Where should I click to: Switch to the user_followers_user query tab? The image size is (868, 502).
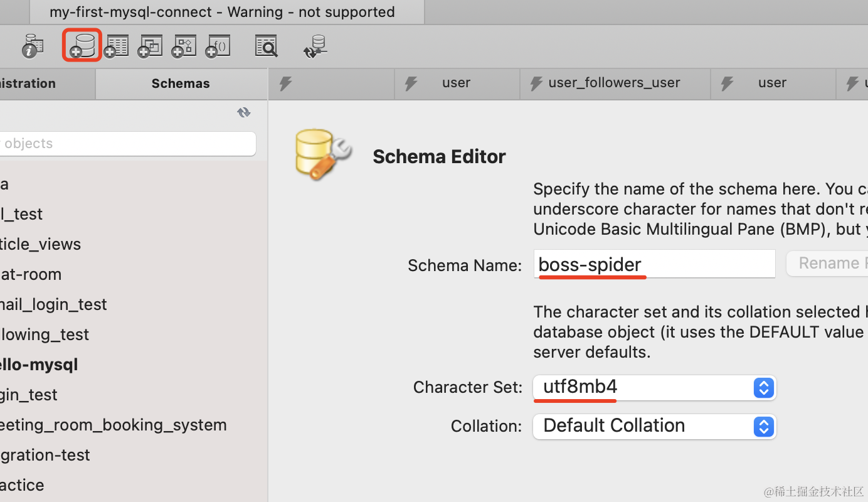coord(614,83)
